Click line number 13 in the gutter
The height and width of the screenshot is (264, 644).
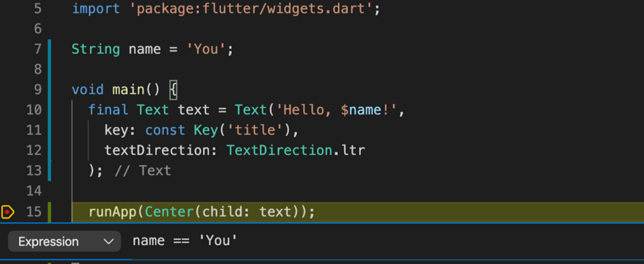coord(34,170)
